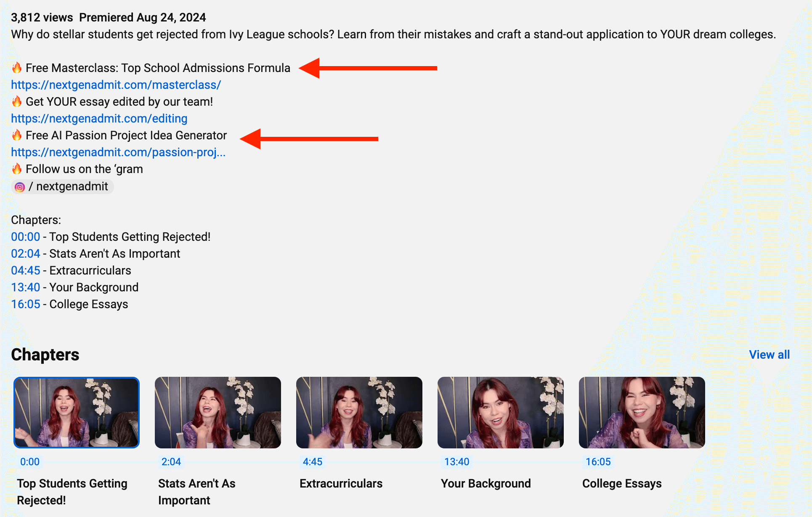Viewport: 812px width, 517px height.
Task: Select the Extracurriculars chapter thumbnail
Action: pos(359,413)
